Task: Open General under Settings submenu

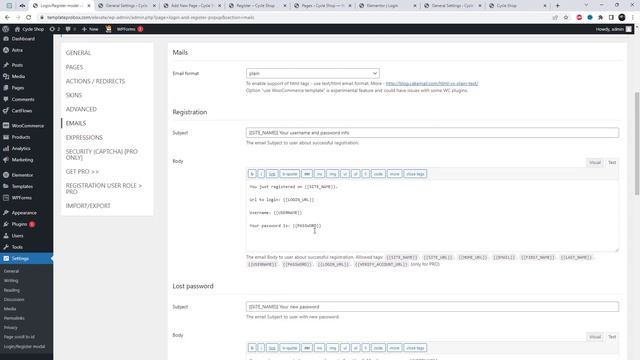Action: coord(11,271)
